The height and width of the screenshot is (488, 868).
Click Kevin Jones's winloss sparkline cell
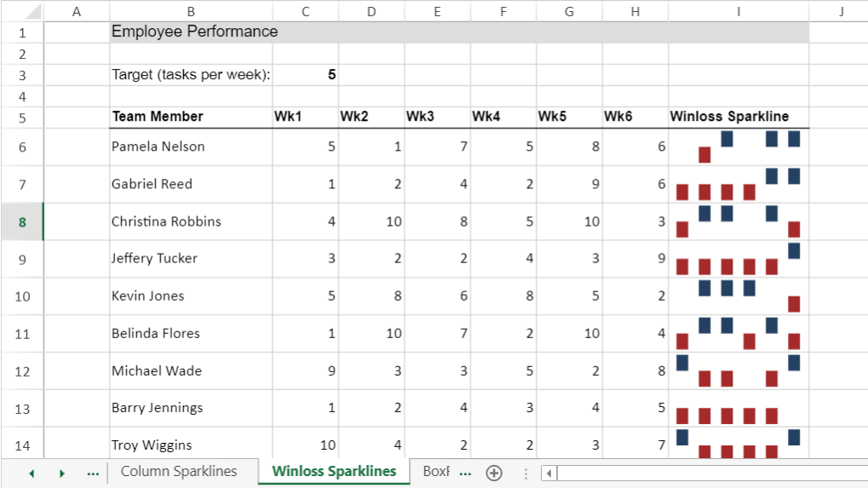pos(738,296)
